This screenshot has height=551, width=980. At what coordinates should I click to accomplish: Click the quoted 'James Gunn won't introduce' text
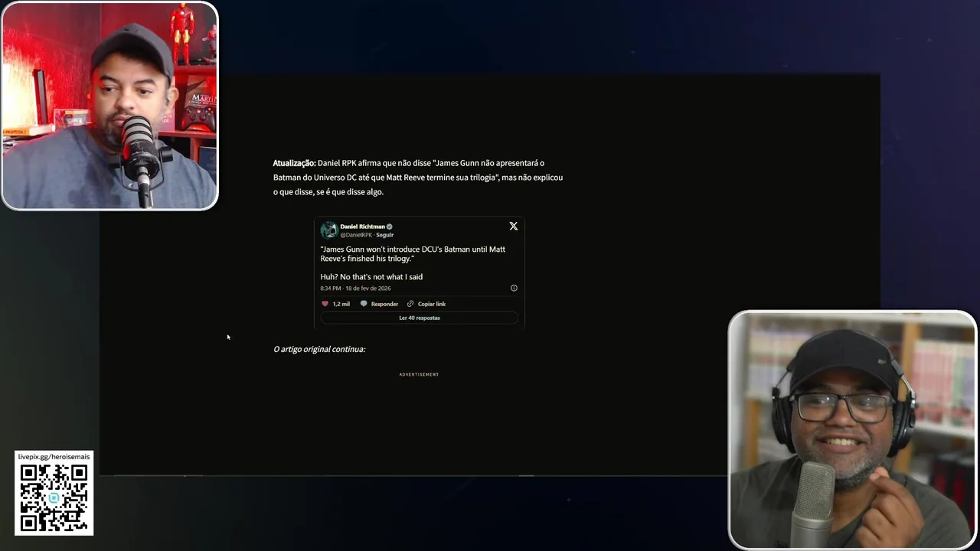coord(413,254)
